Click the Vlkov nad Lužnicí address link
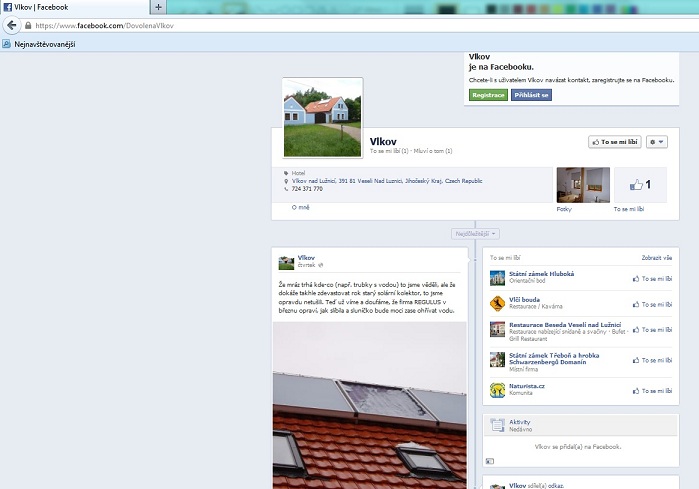 pos(387,181)
